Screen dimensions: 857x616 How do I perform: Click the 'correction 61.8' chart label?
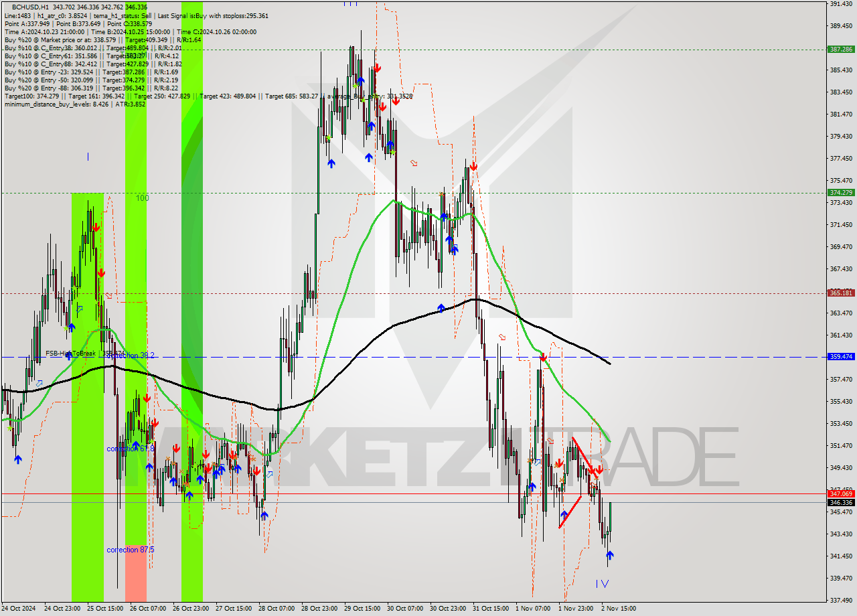click(x=131, y=449)
